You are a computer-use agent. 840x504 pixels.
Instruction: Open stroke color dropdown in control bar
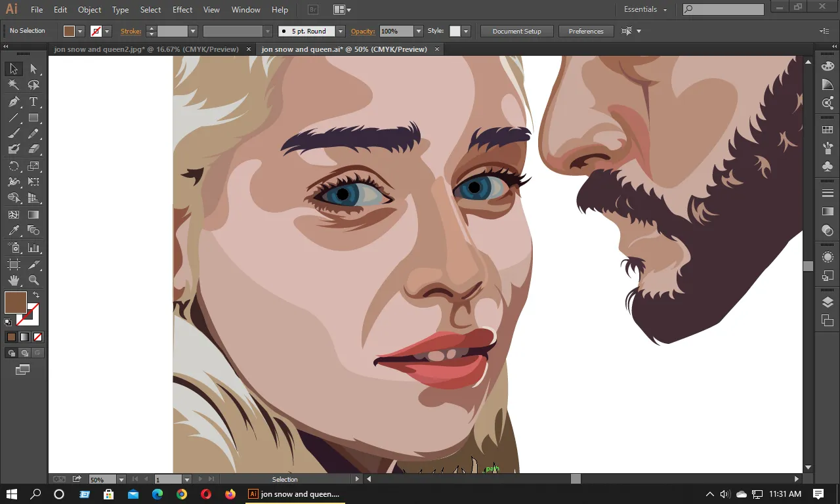tap(108, 31)
